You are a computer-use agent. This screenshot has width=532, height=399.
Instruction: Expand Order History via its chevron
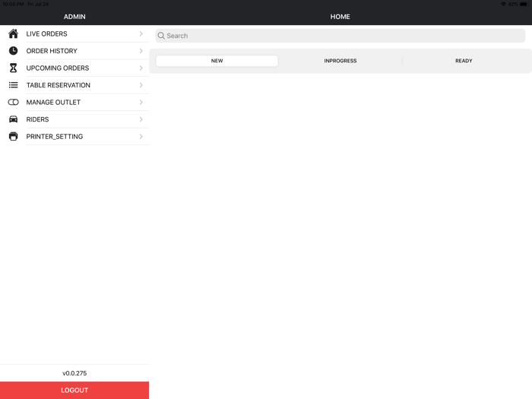tap(141, 51)
